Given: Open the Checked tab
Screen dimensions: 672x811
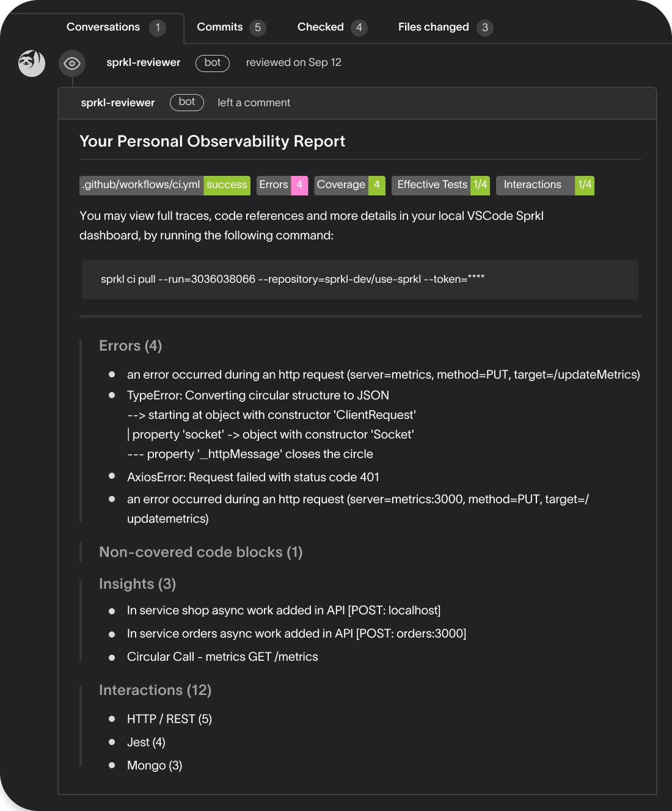Looking at the screenshot, I should [332, 27].
